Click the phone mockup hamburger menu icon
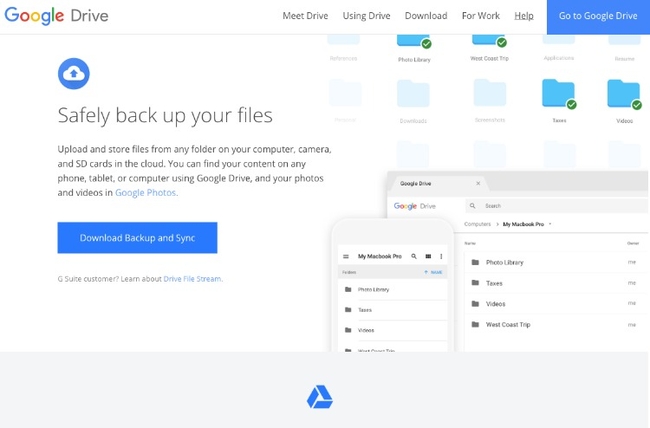 click(346, 256)
